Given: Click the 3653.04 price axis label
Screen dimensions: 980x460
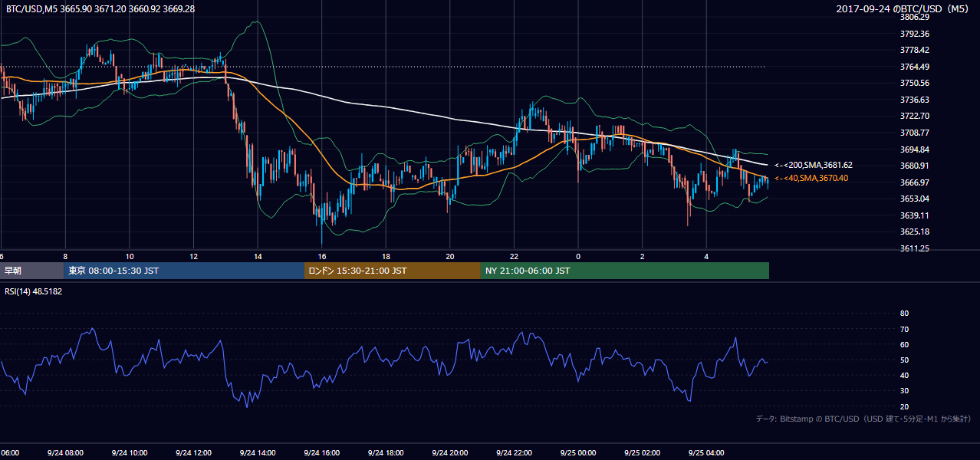Looking at the screenshot, I should pos(915,199).
